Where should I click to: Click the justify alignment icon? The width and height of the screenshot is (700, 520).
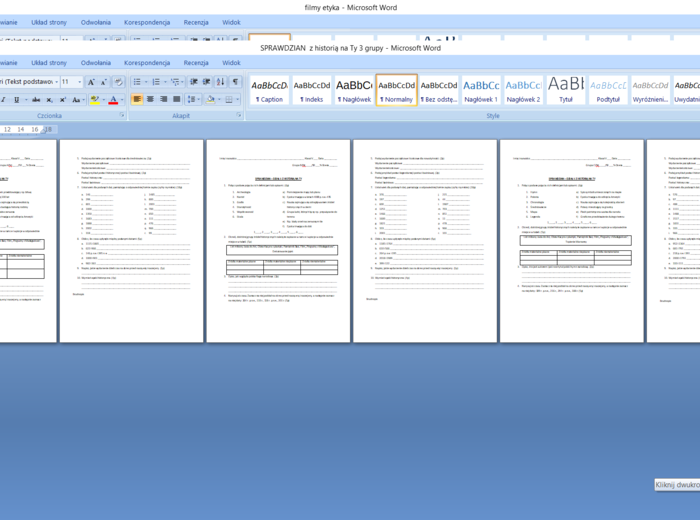177,100
